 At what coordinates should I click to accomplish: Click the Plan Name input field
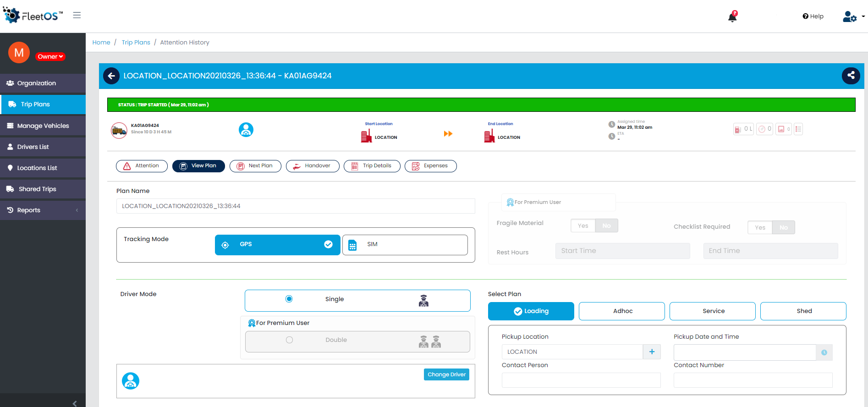[x=296, y=206]
